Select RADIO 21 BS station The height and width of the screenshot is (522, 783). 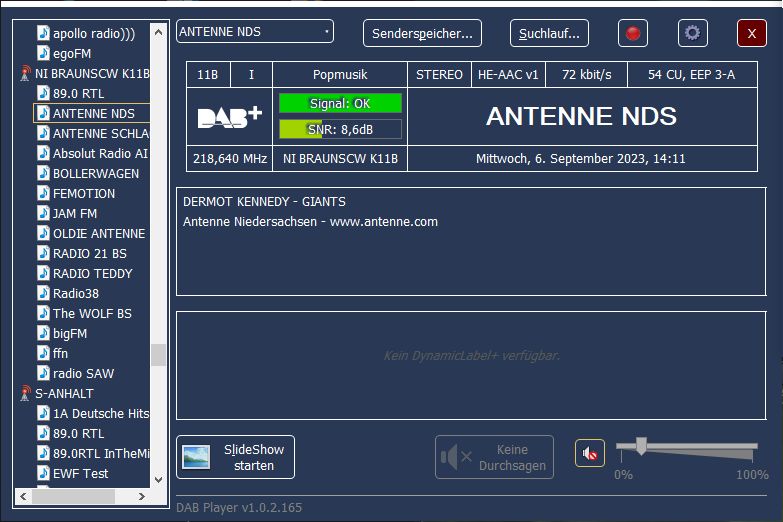coord(90,253)
